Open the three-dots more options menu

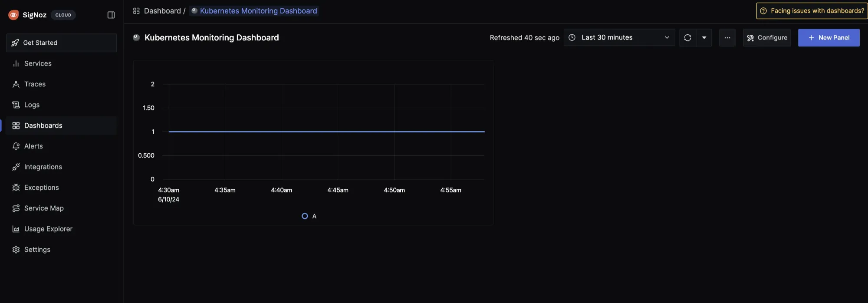pos(727,38)
